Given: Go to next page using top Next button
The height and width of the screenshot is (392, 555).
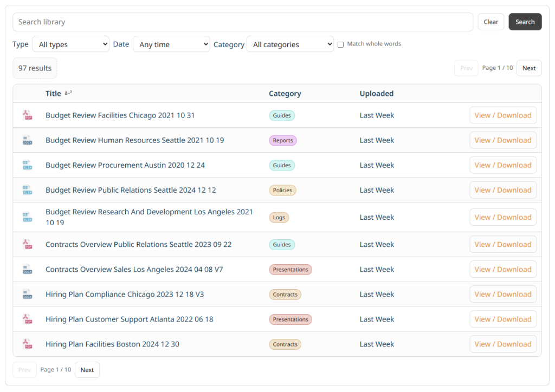Looking at the screenshot, I should click(x=528, y=68).
